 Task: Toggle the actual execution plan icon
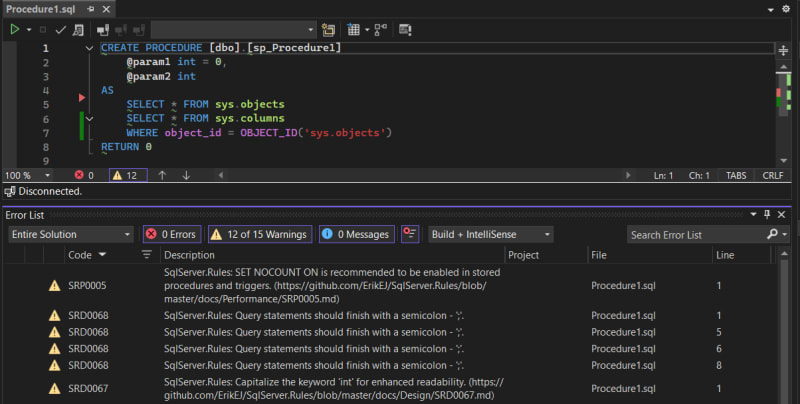click(x=381, y=30)
